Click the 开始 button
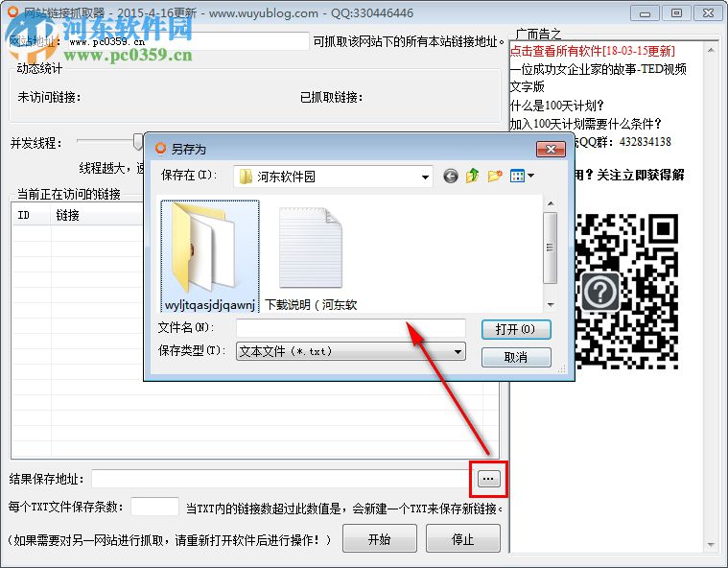Image resolution: width=728 pixels, height=568 pixels. coord(379,539)
